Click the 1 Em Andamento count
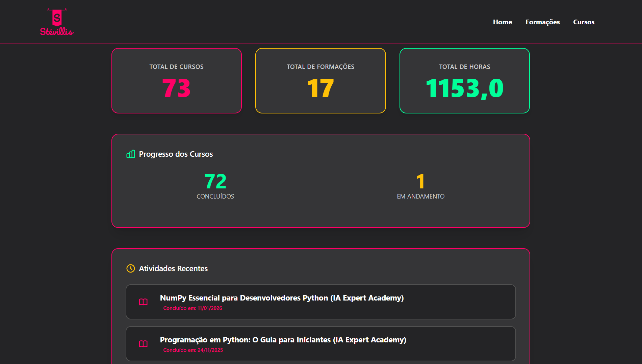 point(420,182)
